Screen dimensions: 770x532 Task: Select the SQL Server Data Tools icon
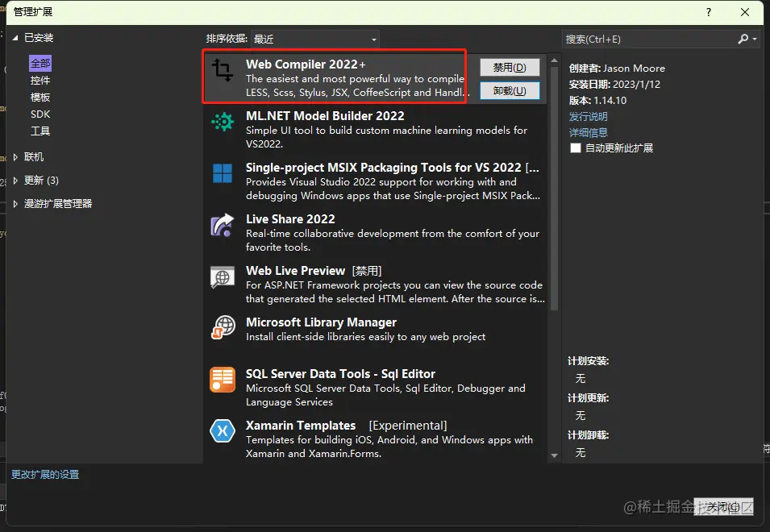coord(222,380)
